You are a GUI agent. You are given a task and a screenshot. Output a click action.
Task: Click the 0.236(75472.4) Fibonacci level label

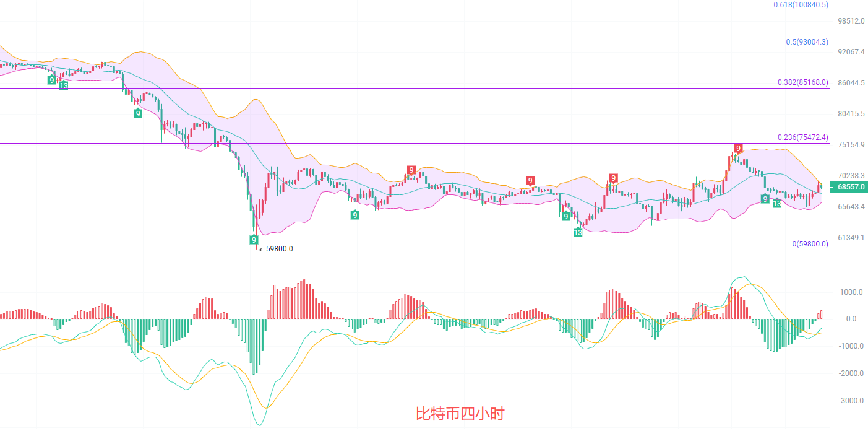click(802, 137)
